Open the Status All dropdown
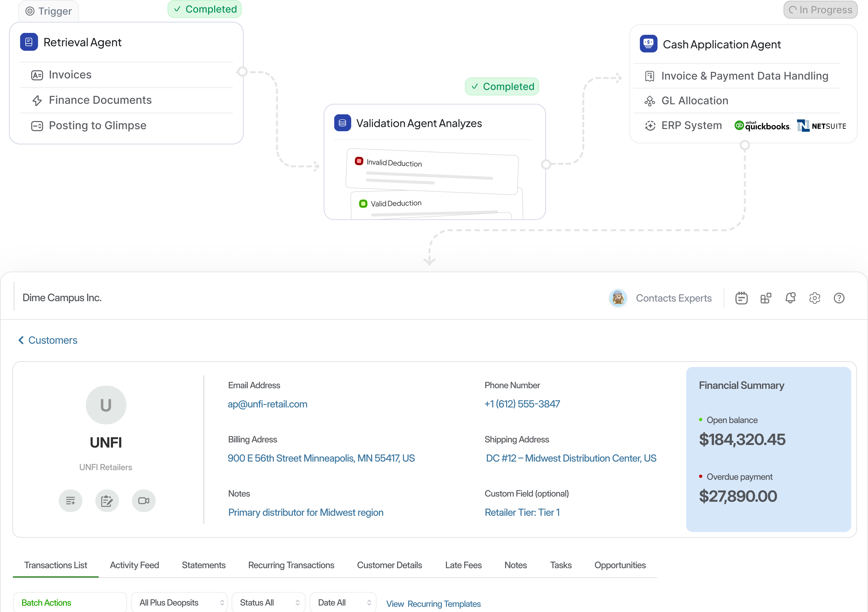Viewport: 868px width, 612px height. [268, 602]
